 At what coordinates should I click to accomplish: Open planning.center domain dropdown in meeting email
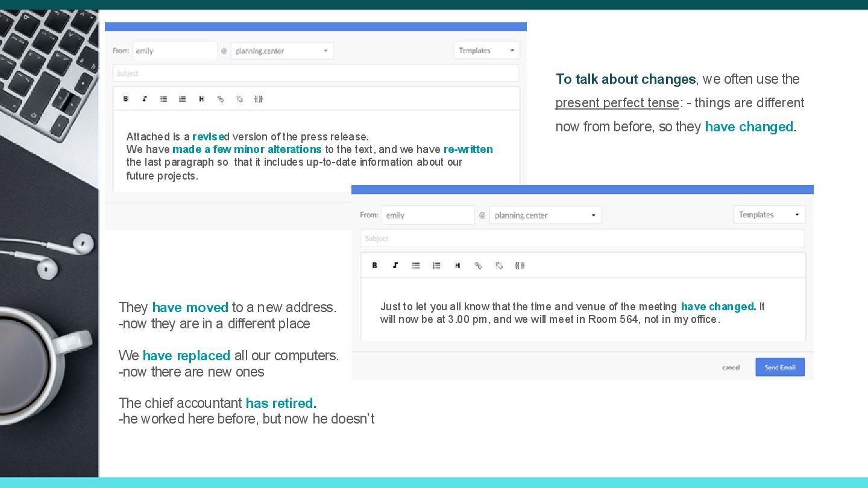pyautogui.click(x=546, y=215)
